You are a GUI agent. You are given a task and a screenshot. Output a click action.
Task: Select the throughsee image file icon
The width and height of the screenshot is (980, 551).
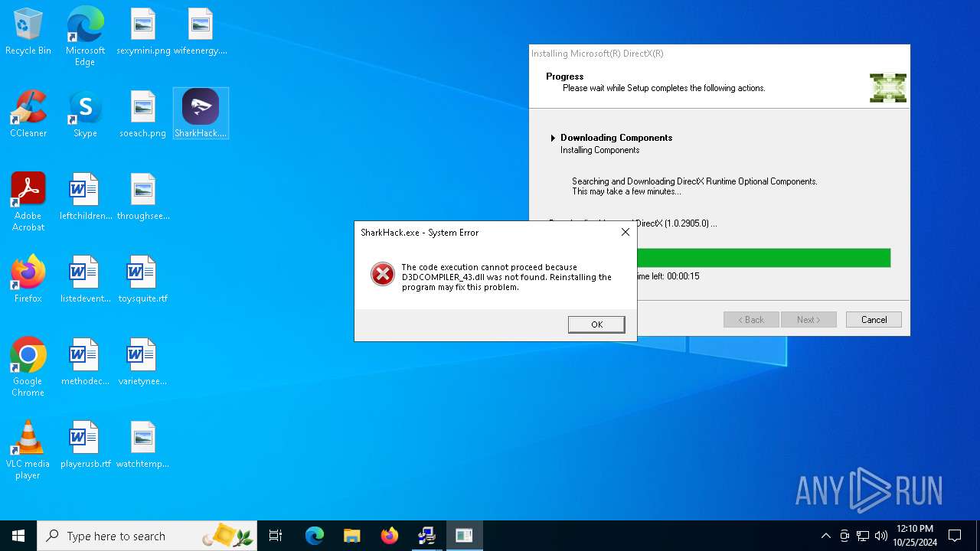(143, 196)
